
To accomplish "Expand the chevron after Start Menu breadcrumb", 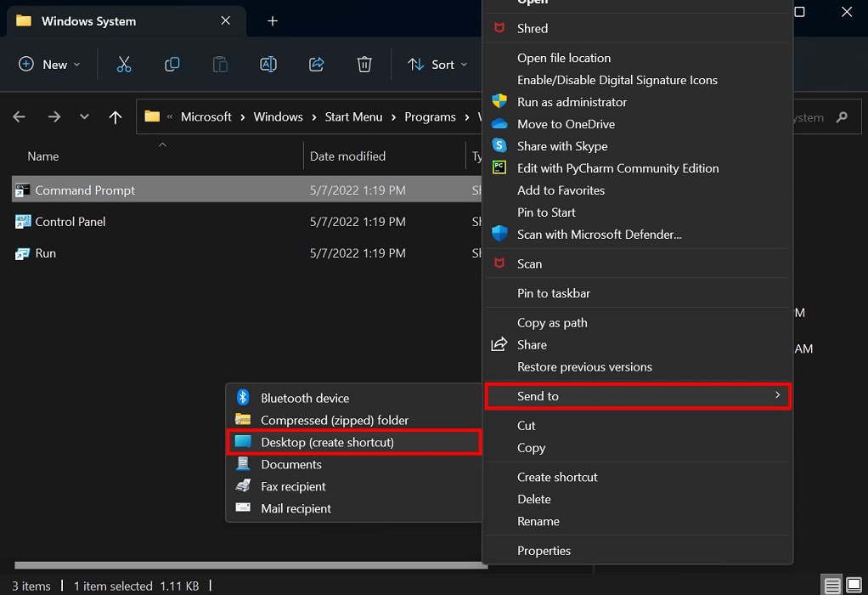I will click(x=393, y=117).
